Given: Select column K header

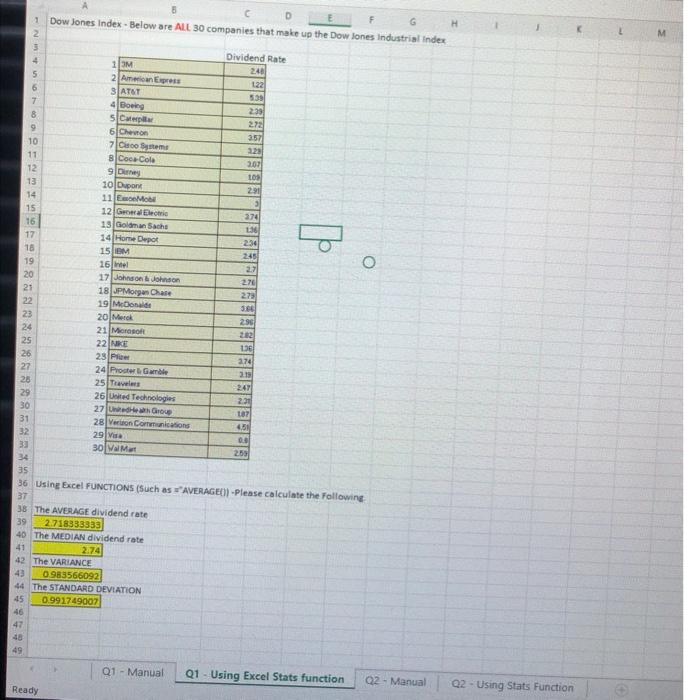Looking at the screenshot, I should (579, 29).
